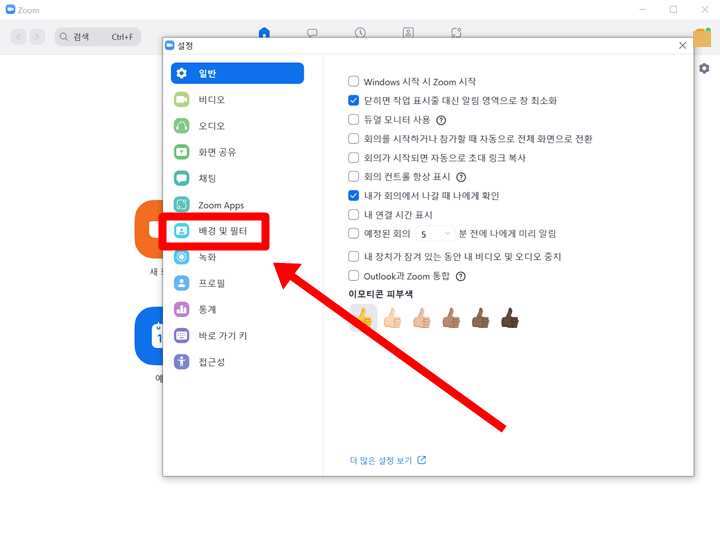
Task: Click the 통계 (Statistics) chart icon
Action: (x=182, y=309)
